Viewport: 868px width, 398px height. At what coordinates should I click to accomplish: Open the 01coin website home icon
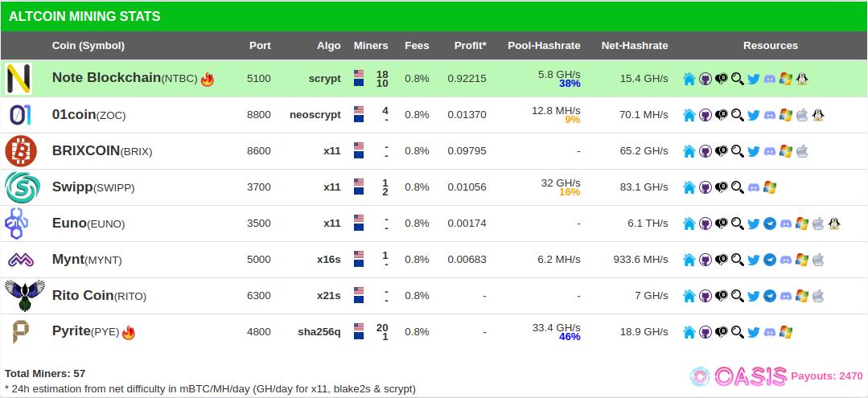(689, 115)
